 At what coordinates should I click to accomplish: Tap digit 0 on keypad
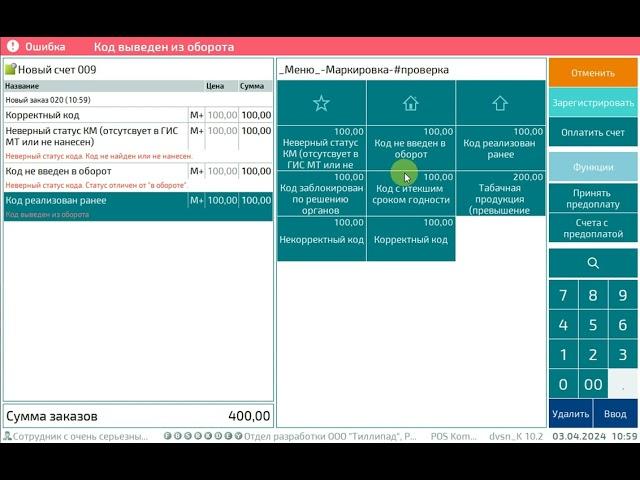563,384
